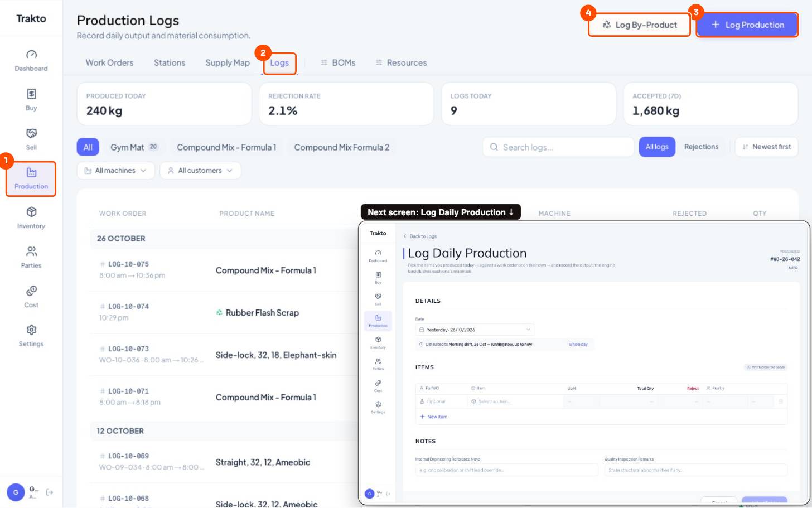Click the Dashboard icon in the Log Daily Production preview
The image size is (812, 508).
378,253
